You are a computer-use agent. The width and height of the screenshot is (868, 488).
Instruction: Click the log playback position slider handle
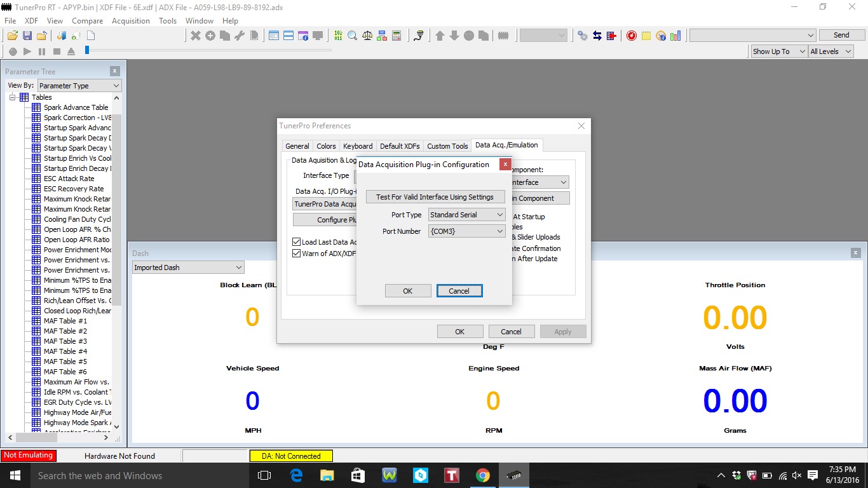[x=87, y=51]
